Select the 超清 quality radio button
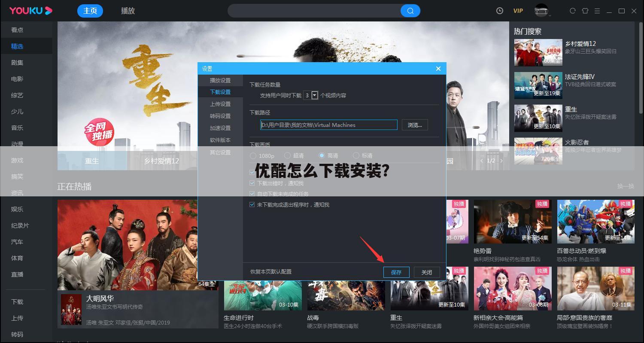Screen dimensions: 644x343 click(287, 156)
